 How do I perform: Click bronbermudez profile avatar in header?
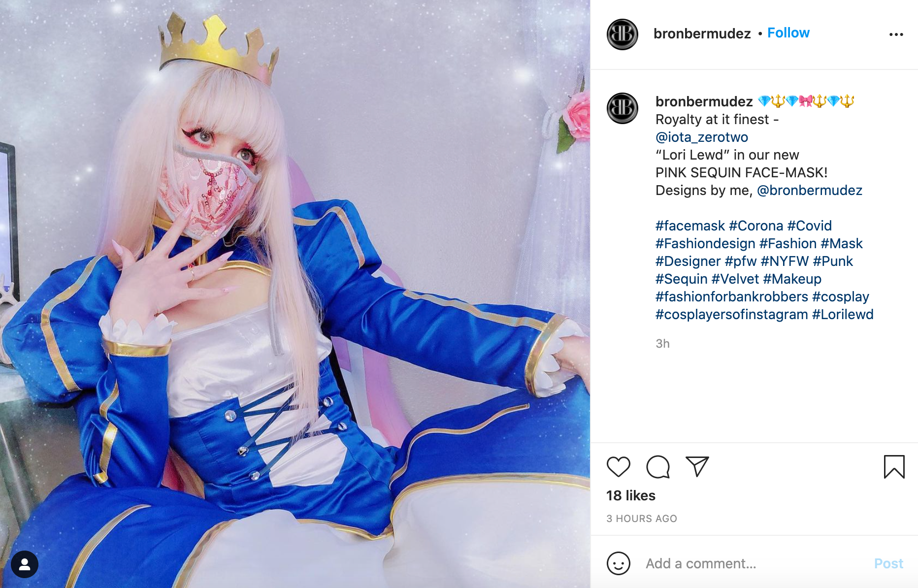[623, 34]
